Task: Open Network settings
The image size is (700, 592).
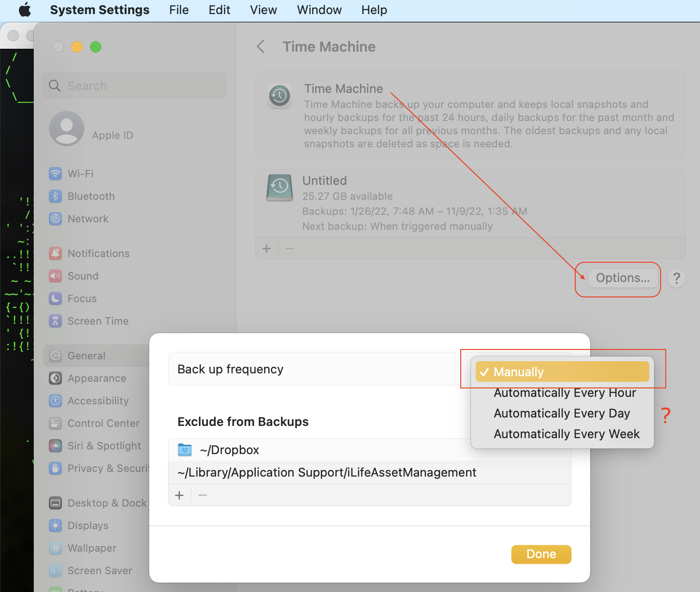Action: (x=87, y=219)
